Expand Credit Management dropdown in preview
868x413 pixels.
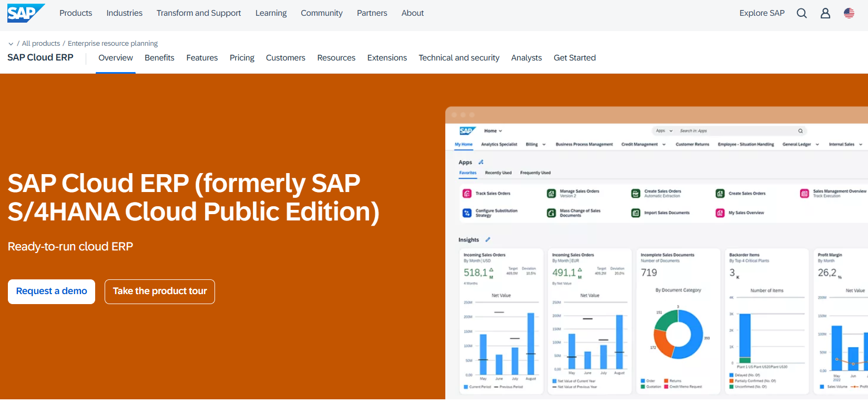click(644, 144)
